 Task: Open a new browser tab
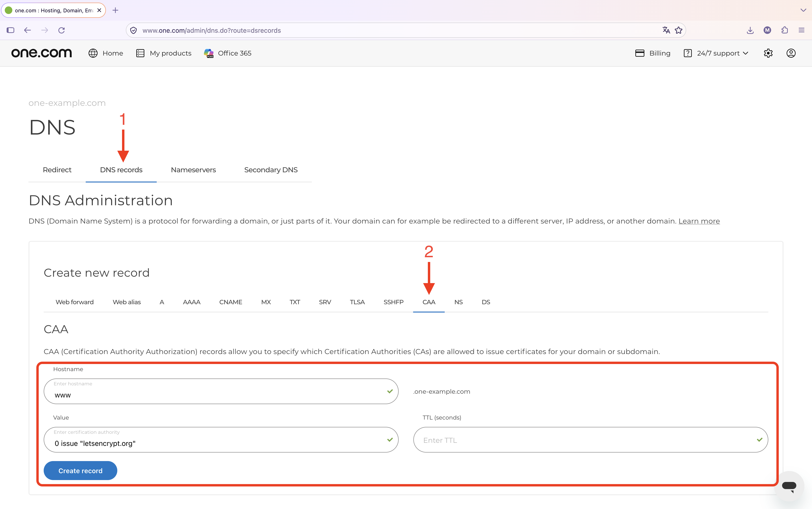[116, 10]
